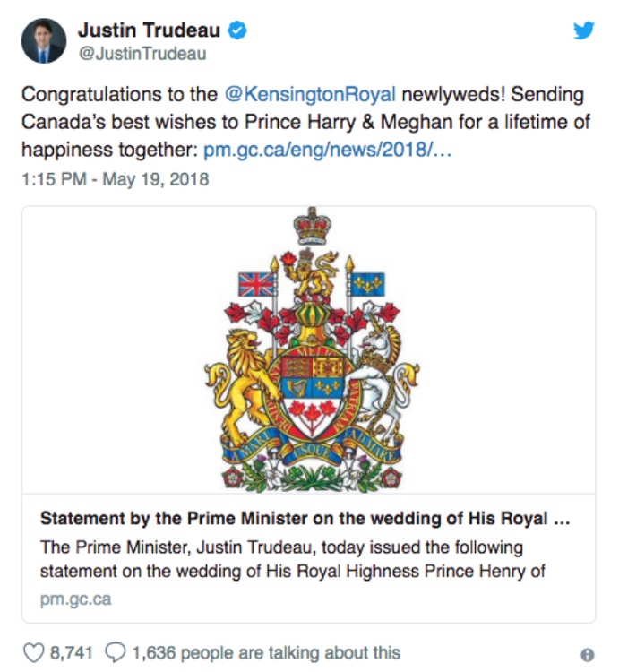Follow the pm.gc.ca/eng/news/2018 link
Image resolution: width=619 pixels, height=672 pixels.
point(328,149)
